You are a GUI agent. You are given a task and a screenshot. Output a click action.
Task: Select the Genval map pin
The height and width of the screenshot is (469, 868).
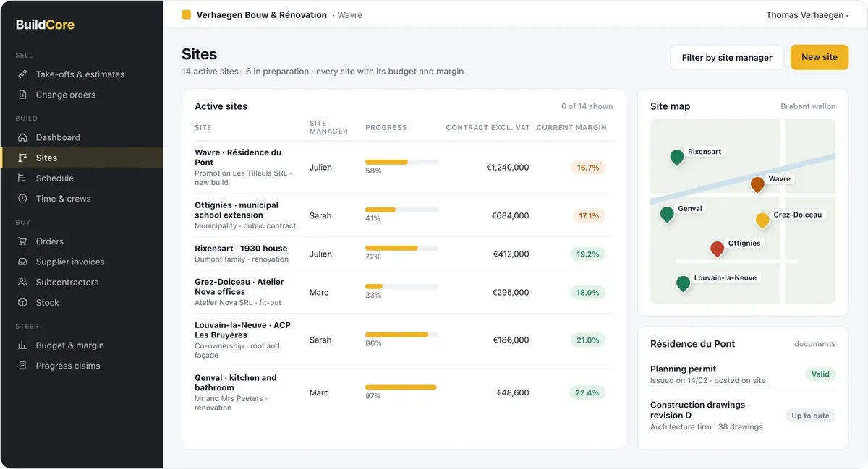coord(667,214)
